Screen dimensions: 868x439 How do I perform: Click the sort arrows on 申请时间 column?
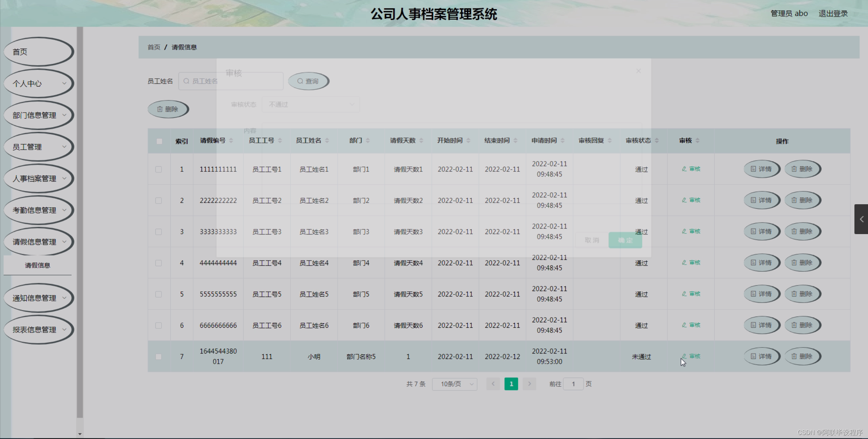pyautogui.click(x=563, y=140)
